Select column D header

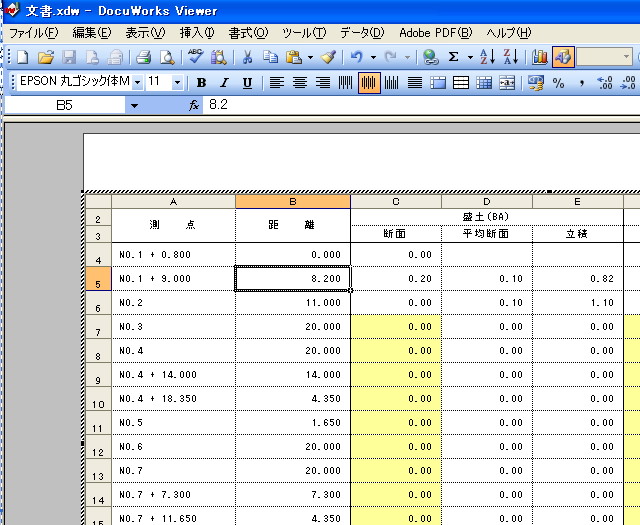coord(487,202)
